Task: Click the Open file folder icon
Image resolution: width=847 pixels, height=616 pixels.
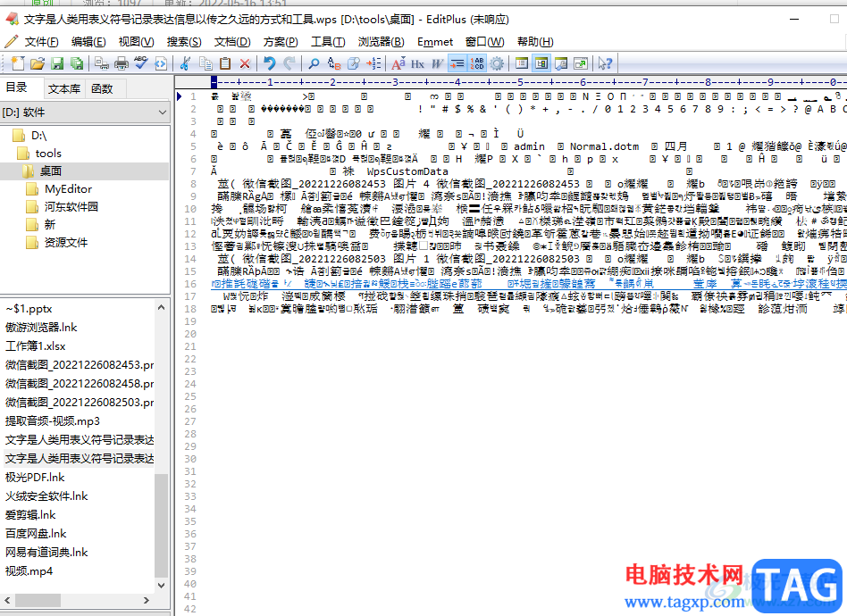Action: pos(37,63)
